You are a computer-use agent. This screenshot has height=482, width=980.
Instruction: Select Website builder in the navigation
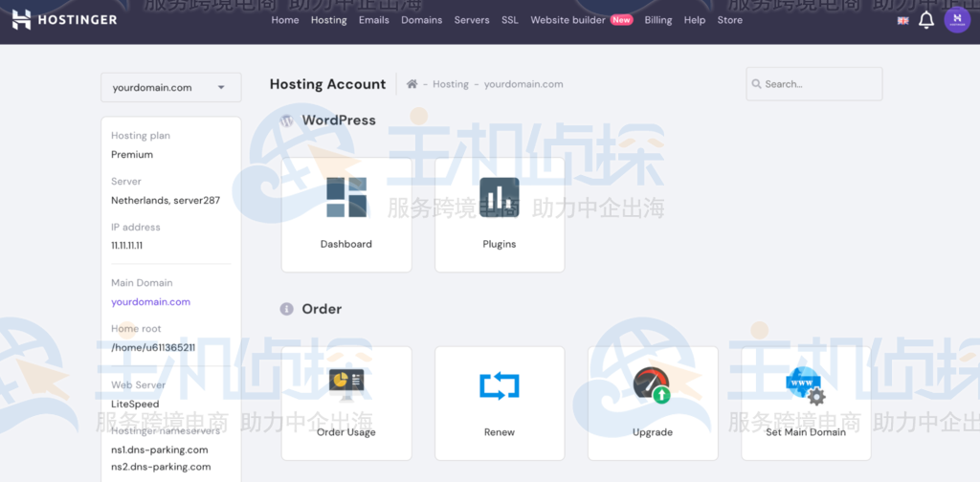568,20
